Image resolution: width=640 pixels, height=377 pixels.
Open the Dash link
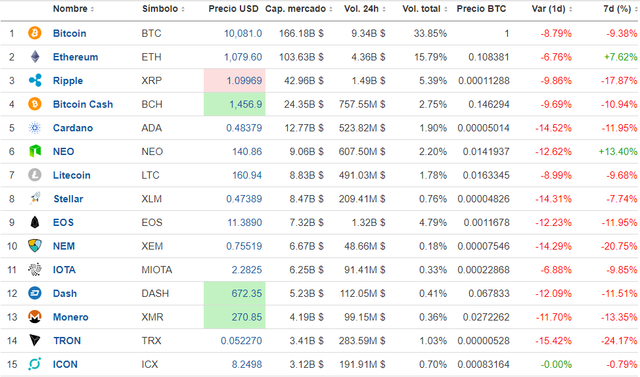[64, 294]
